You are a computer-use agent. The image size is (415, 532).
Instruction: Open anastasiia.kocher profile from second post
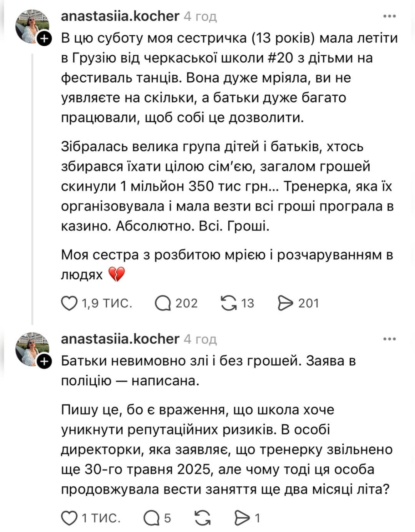[x=120, y=339]
